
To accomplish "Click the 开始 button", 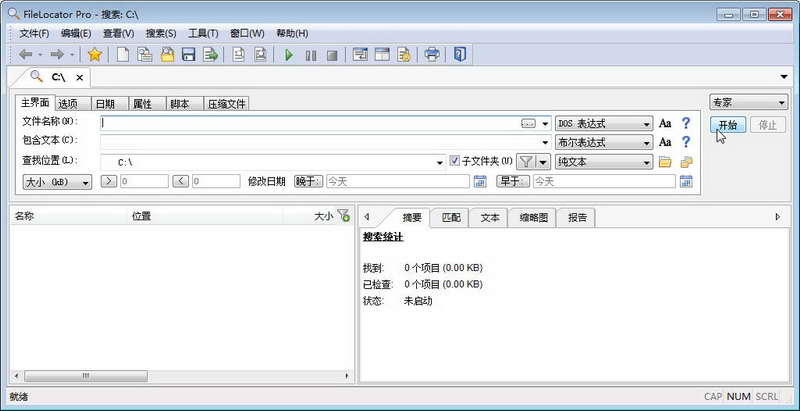I will click(728, 124).
